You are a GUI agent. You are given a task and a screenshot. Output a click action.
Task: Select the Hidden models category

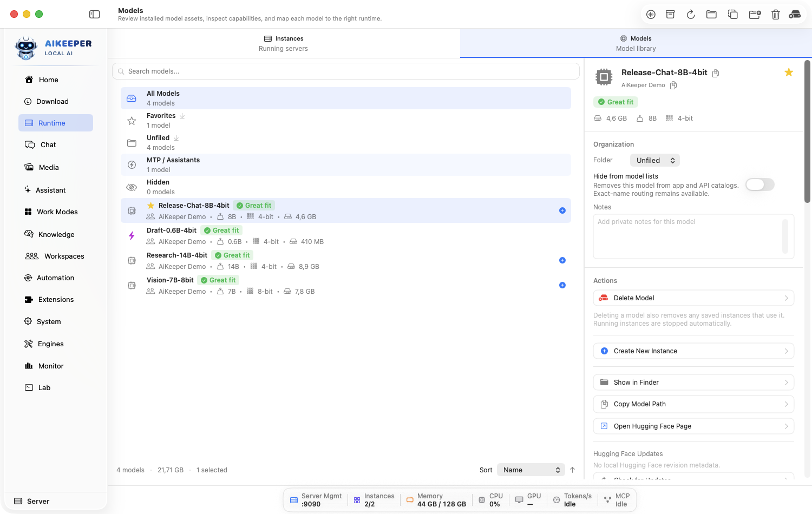tap(346, 187)
